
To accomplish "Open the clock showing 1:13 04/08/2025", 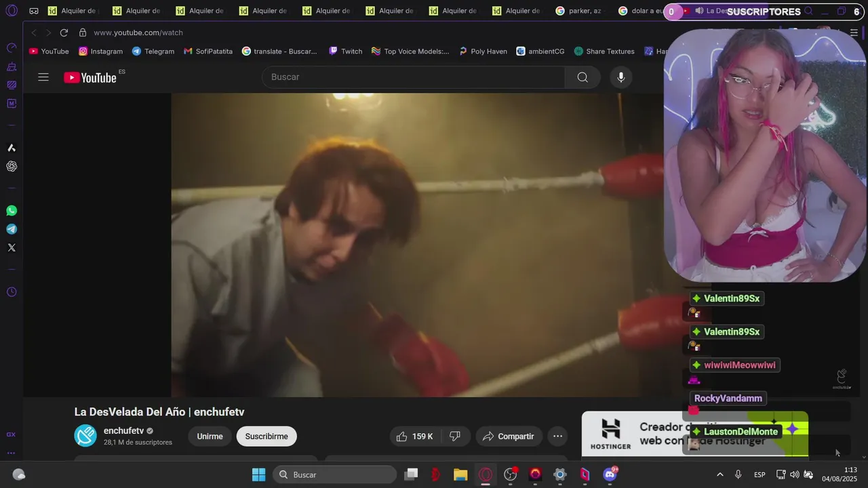I will tap(840, 474).
